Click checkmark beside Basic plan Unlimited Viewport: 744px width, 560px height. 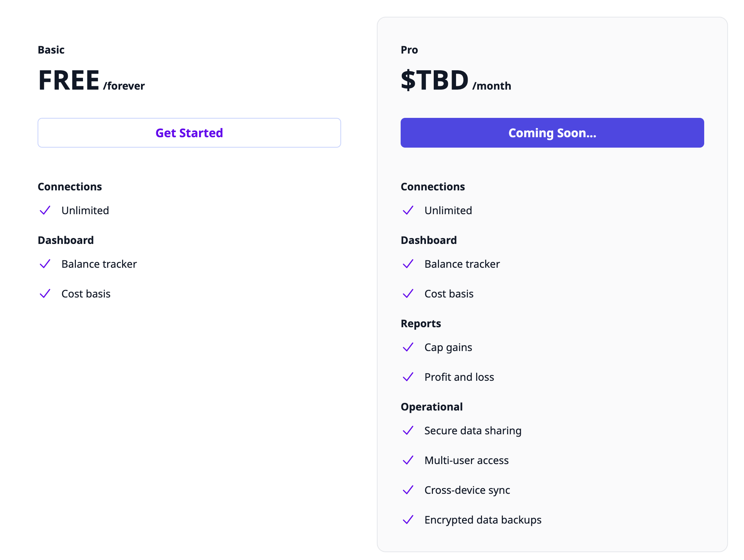click(x=45, y=210)
